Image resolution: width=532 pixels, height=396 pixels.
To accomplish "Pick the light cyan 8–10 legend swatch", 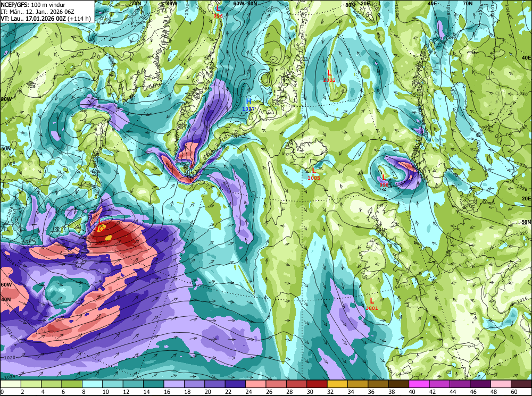I will 93,384.
